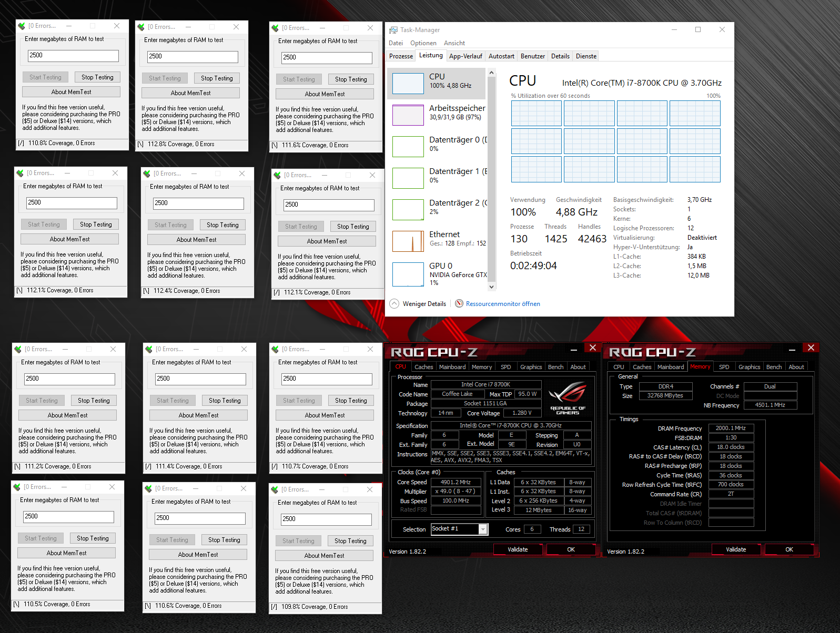Click MemTest icon in the 111.2% Coverage window title
This screenshot has height=633, width=840.
click(18, 349)
